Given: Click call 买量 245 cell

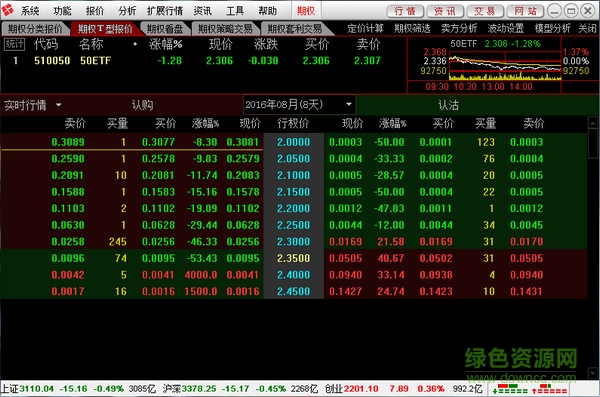Looking at the screenshot, I should [117, 242].
